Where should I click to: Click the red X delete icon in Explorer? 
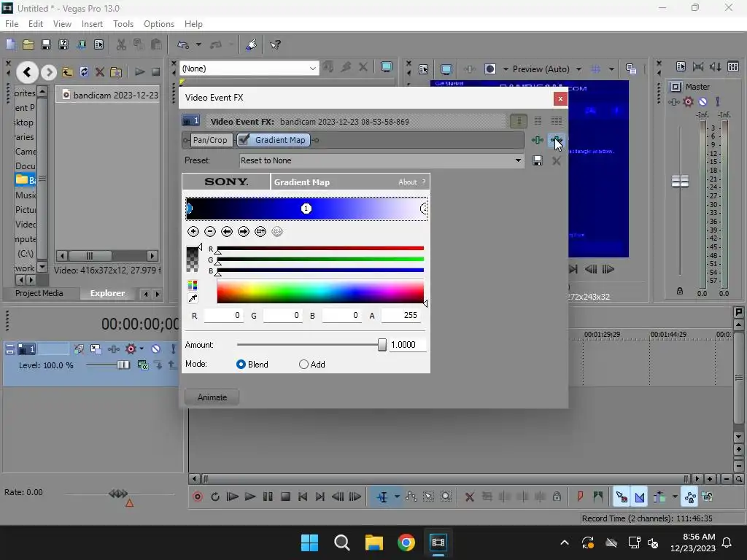[99, 72]
